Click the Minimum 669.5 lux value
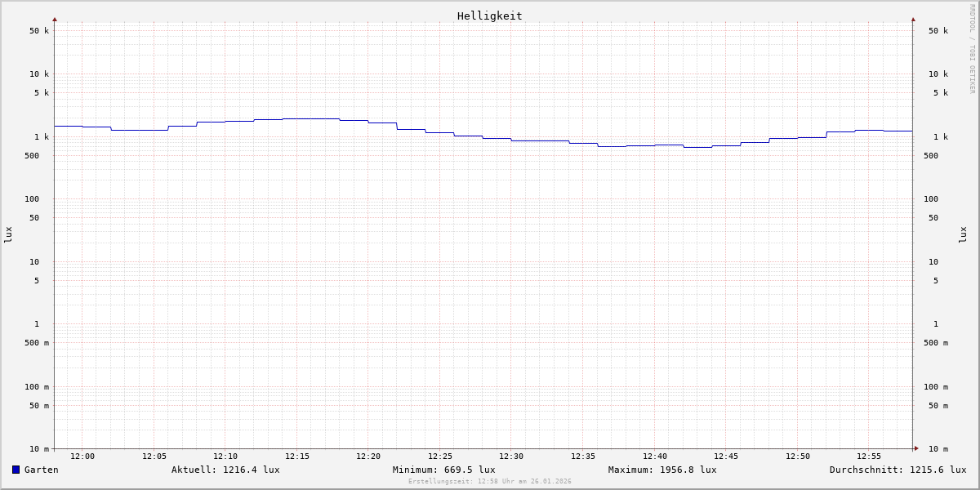 pyautogui.click(x=443, y=470)
